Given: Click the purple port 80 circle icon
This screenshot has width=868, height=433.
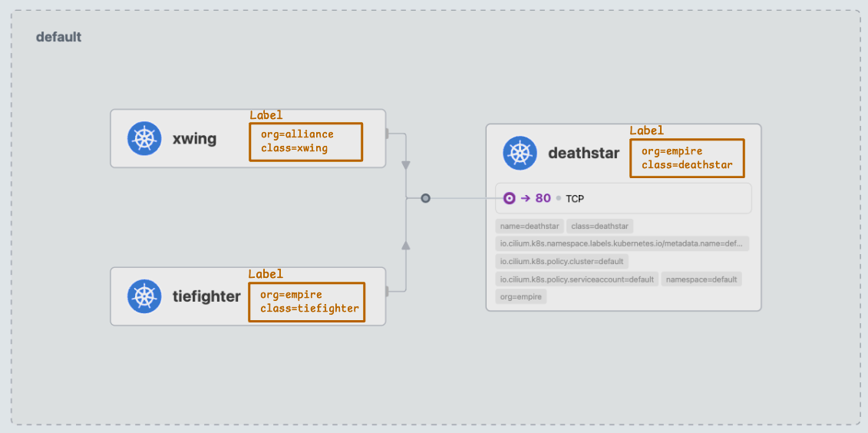Looking at the screenshot, I should pos(510,198).
